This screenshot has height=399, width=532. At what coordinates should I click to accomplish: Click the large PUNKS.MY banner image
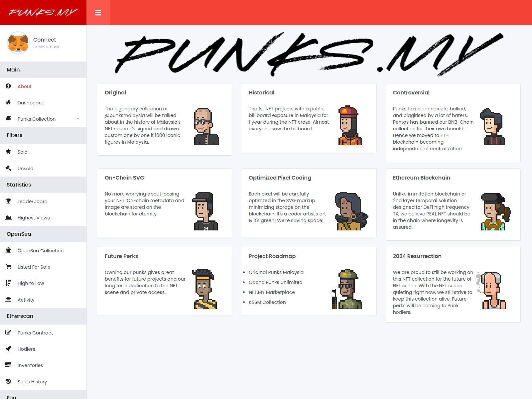click(x=309, y=54)
